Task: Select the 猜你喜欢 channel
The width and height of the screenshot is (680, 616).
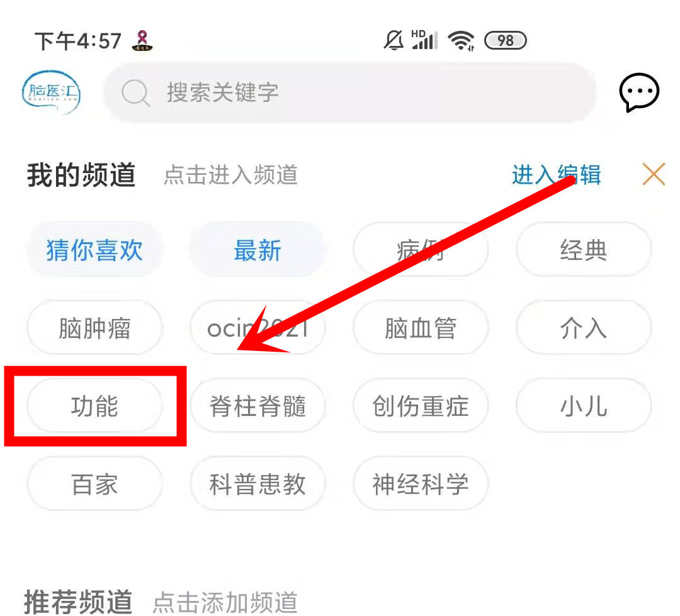Action: tap(94, 250)
